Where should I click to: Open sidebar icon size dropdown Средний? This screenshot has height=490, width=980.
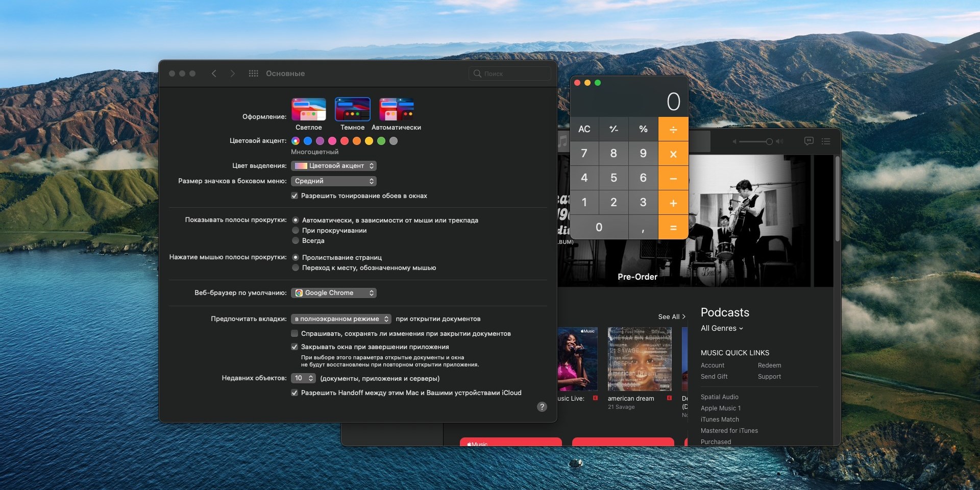click(334, 181)
